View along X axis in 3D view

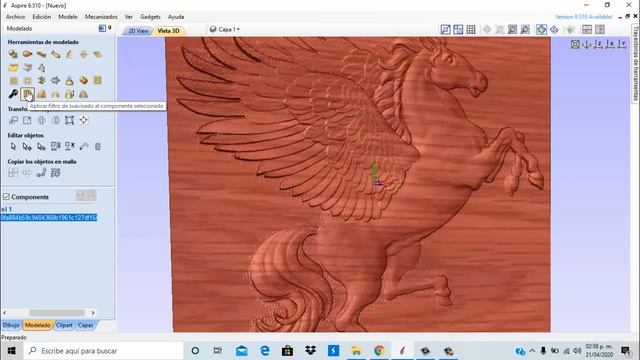(x=610, y=44)
